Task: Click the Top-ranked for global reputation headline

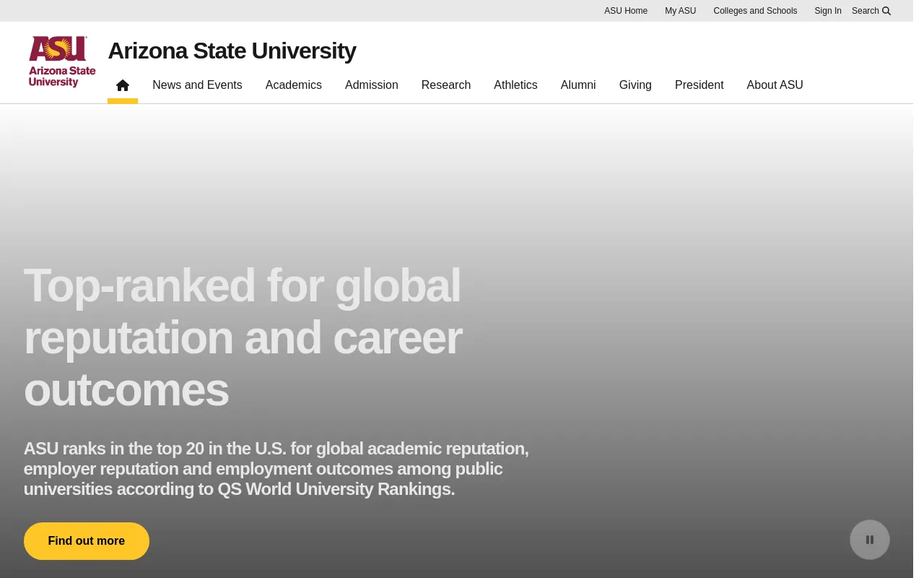Action: click(x=243, y=337)
